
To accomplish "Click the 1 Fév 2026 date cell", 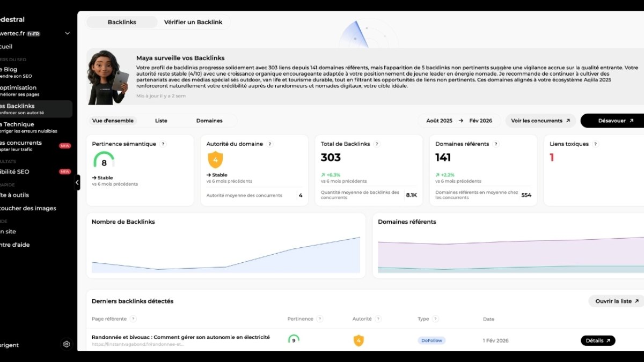I will 496,341.
